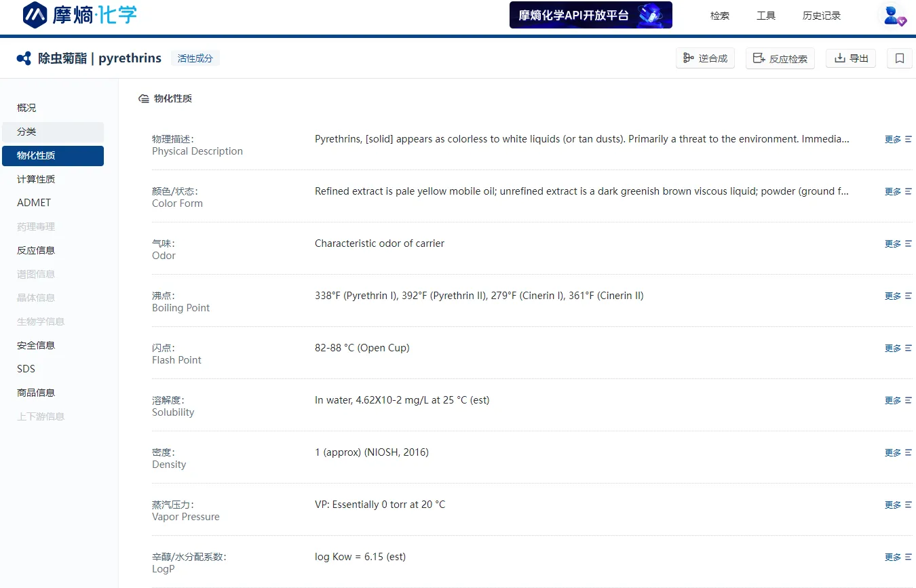
Task: Click the list icon in Color Form row
Action: [x=909, y=191]
